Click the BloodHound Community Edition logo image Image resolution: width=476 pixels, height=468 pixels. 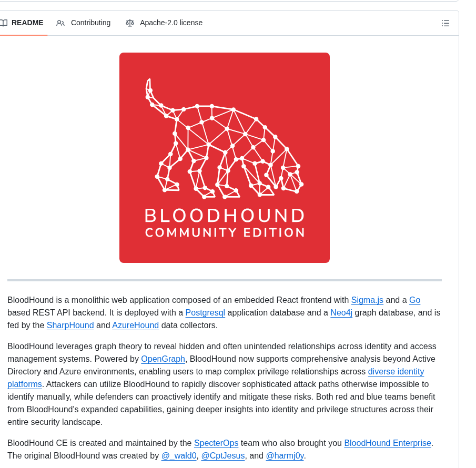[225, 158]
